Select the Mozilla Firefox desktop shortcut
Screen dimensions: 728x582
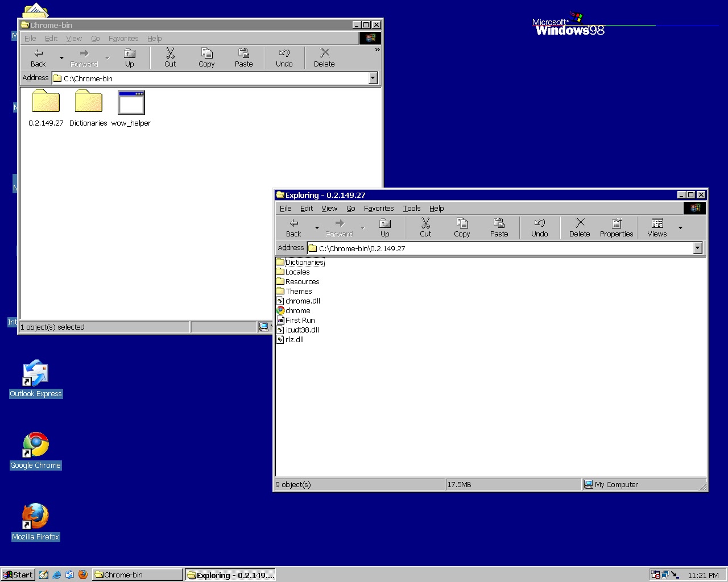(x=35, y=522)
